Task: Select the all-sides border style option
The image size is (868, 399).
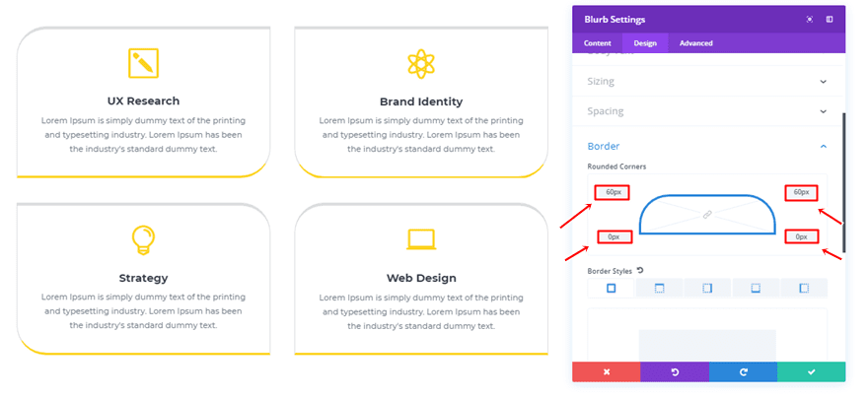Action: click(x=612, y=288)
